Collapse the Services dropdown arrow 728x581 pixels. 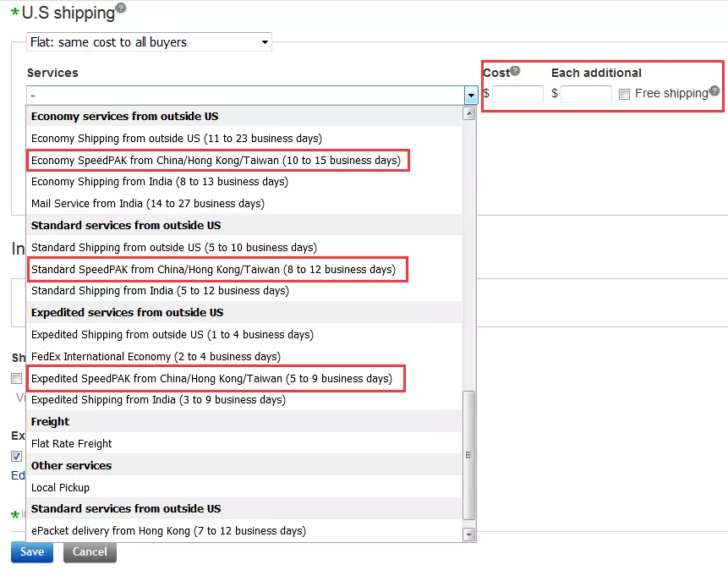[471, 96]
